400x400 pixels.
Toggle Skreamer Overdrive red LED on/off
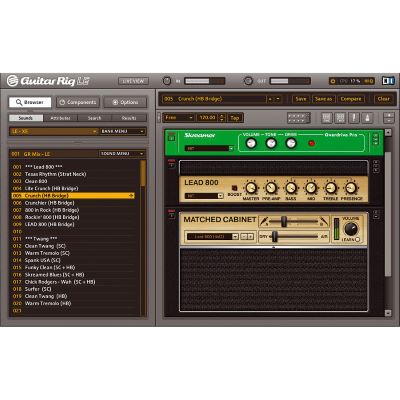point(312,144)
